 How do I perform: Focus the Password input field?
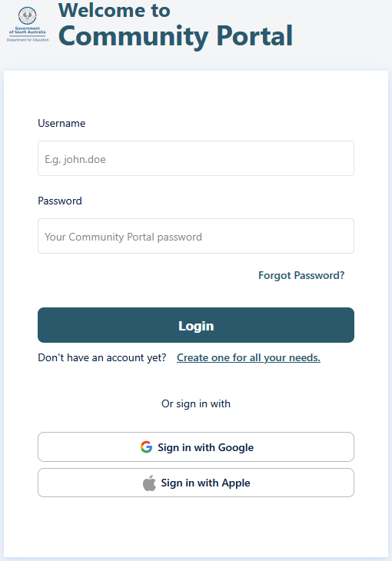[196, 236]
